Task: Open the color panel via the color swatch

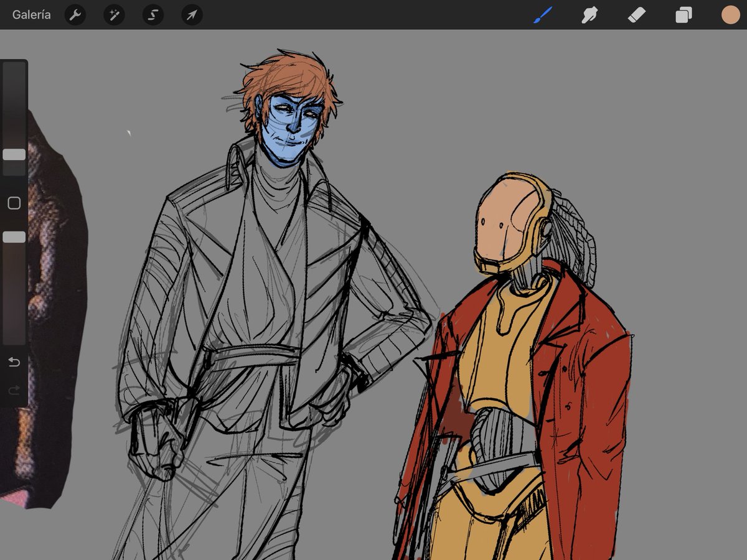Action: tap(730, 15)
